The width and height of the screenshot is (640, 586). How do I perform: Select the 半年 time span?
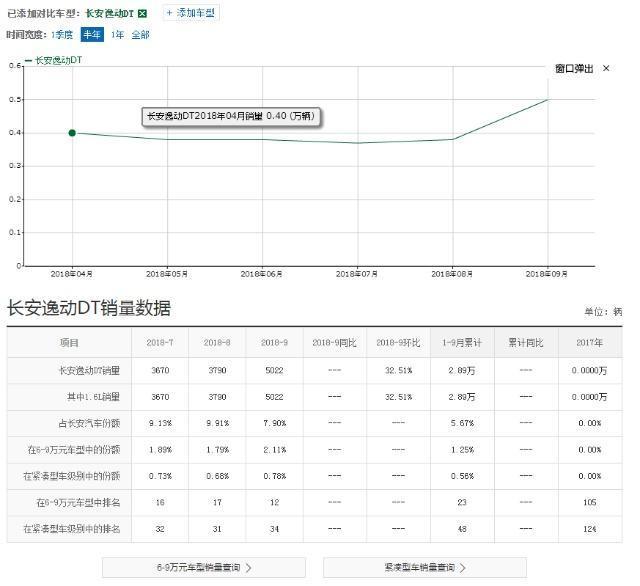tap(92, 35)
